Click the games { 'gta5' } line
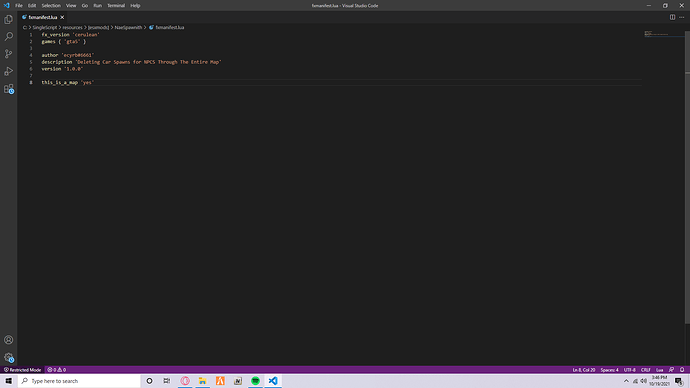690x388 pixels. point(64,41)
